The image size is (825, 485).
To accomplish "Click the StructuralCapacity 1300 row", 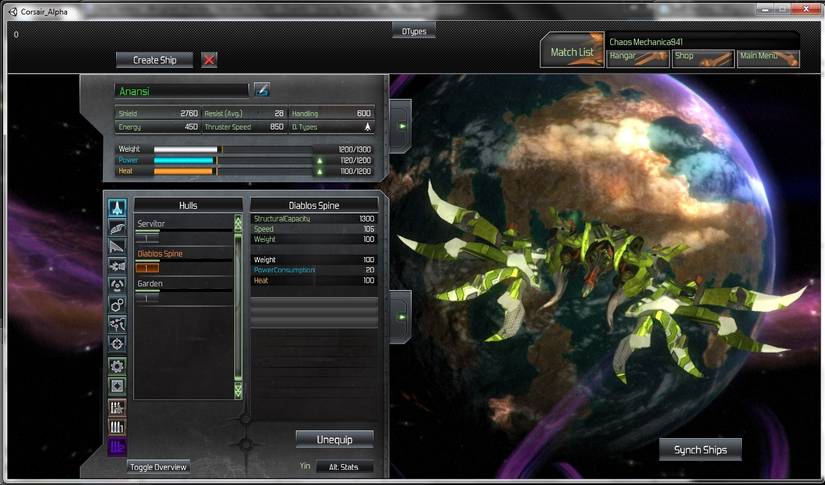I will [314, 219].
